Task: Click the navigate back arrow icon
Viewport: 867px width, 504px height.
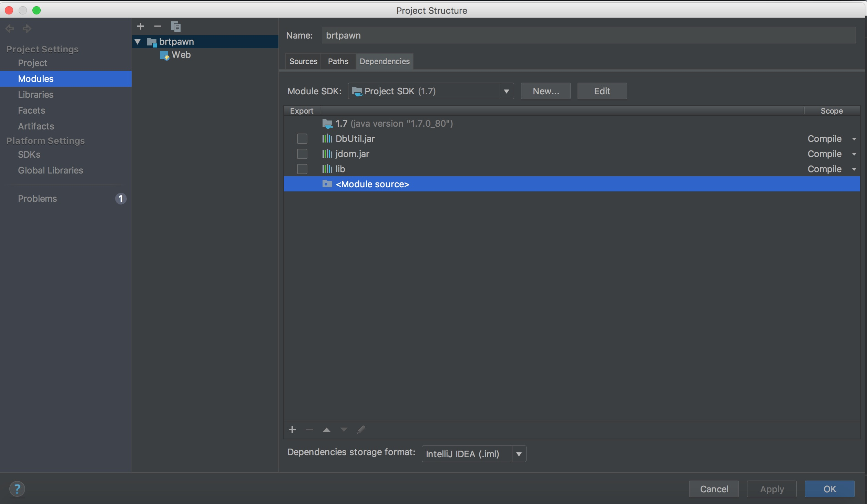Action: (x=10, y=28)
